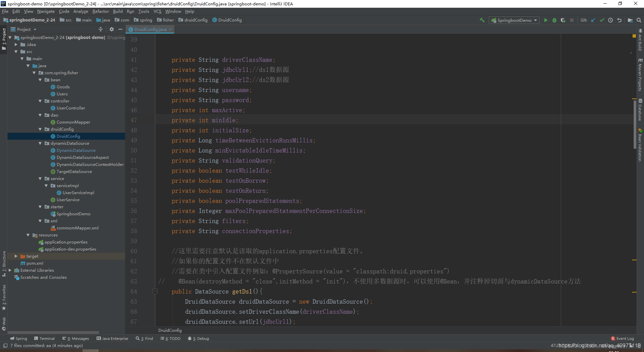The image size is (644, 352).
Task: Select pom.xml in project tree
Action: pyautogui.click(x=35, y=263)
